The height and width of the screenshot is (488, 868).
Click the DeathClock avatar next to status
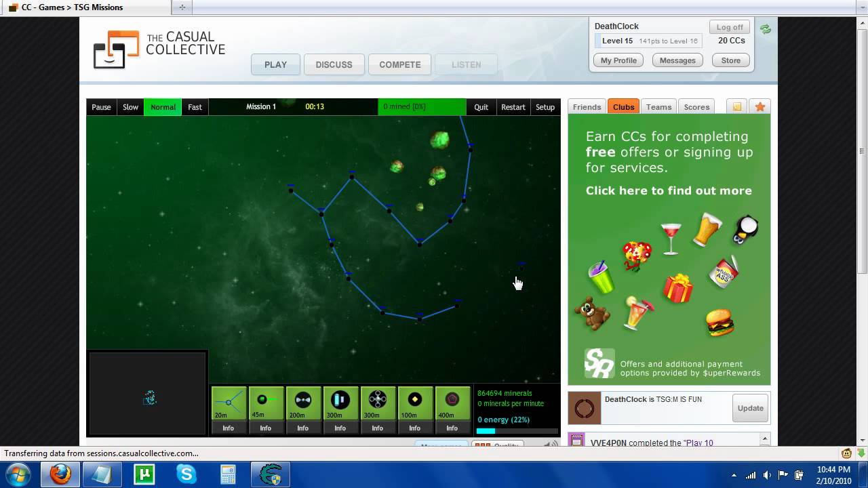point(585,408)
